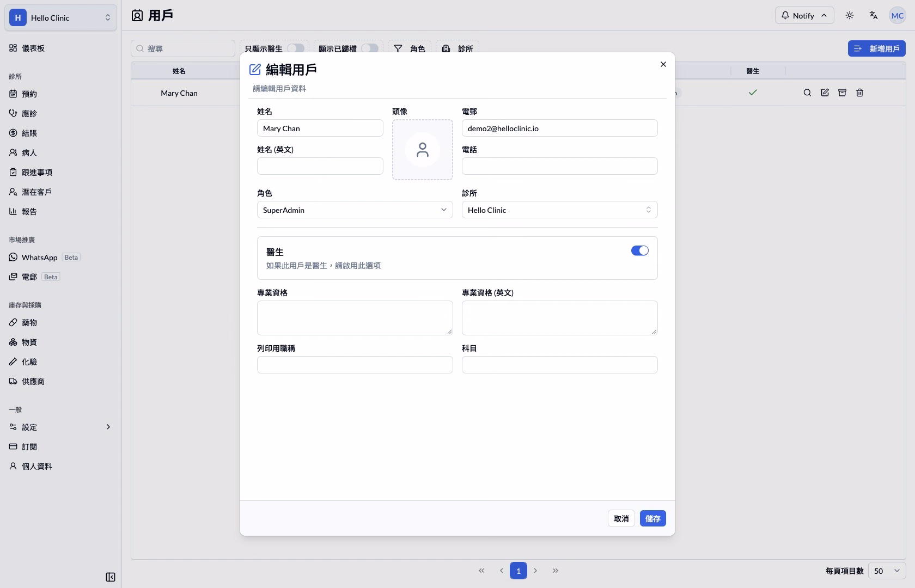Click the archive icon in Mary Chan row
This screenshot has height=588, width=915.
(843, 93)
